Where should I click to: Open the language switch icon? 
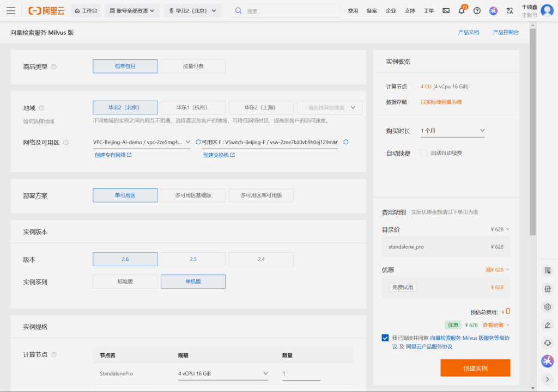(x=510, y=11)
